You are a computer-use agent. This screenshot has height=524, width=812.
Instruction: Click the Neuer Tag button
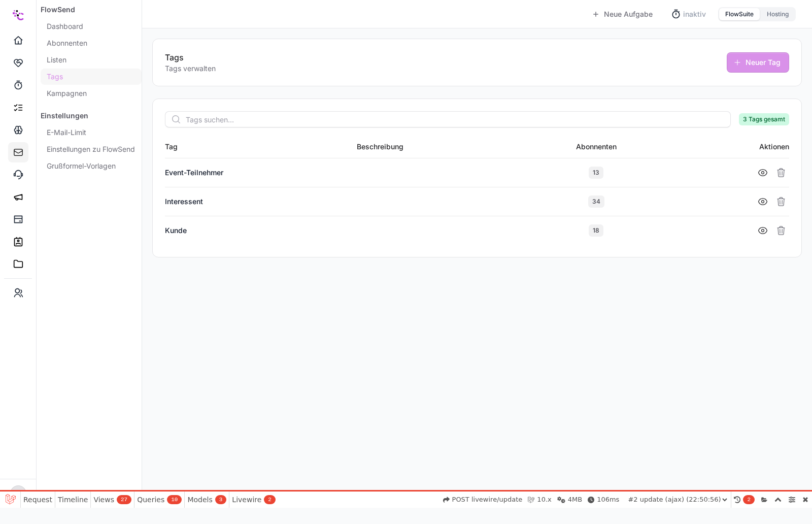758,62
